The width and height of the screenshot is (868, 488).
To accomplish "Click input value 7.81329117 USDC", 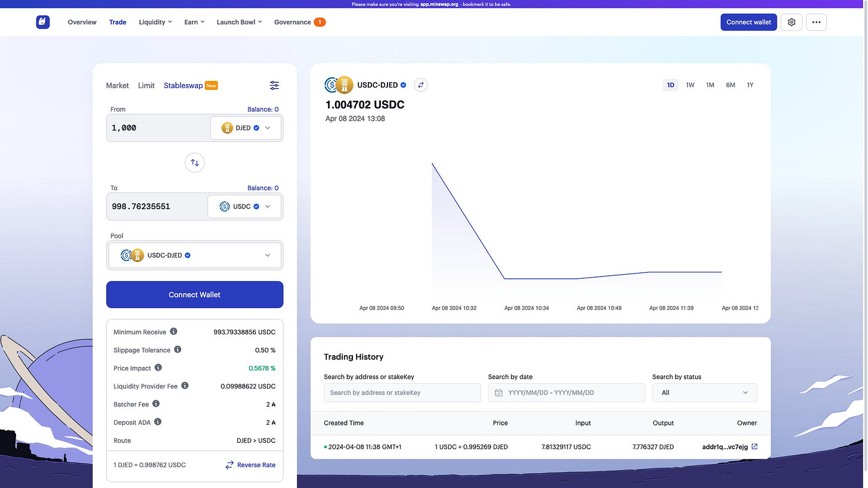I will [x=566, y=446].
